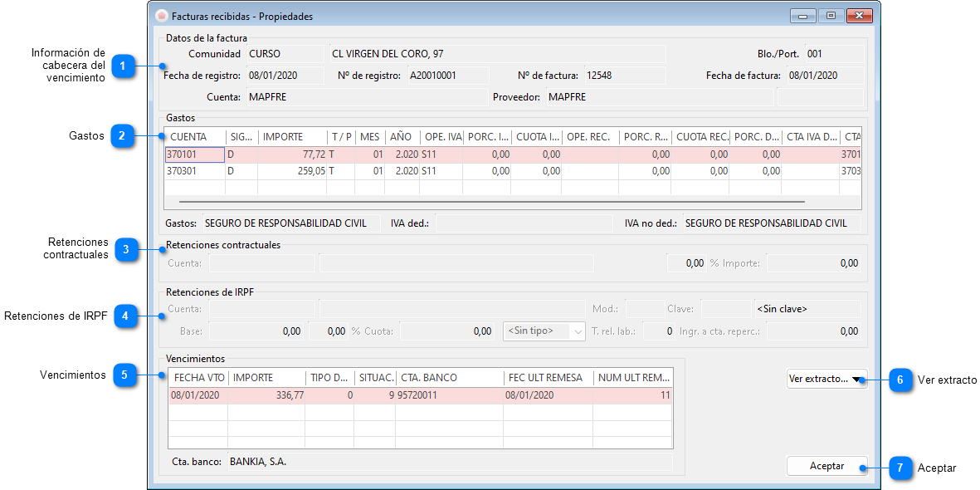Close the Facturas recibidas window
Screen dimensions: 980x490
860,16
